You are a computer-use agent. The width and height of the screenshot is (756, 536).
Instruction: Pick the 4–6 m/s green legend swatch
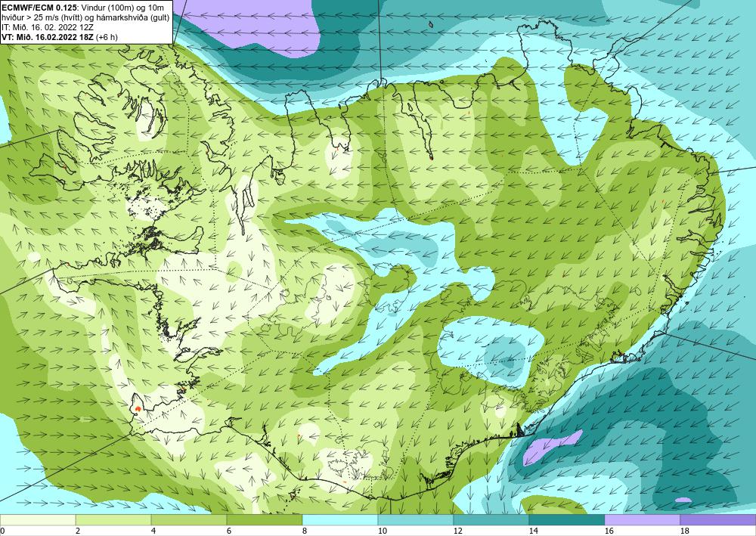coord(189,519)
